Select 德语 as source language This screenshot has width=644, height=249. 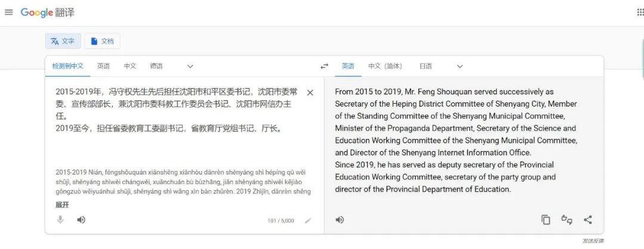click(156, 66)
